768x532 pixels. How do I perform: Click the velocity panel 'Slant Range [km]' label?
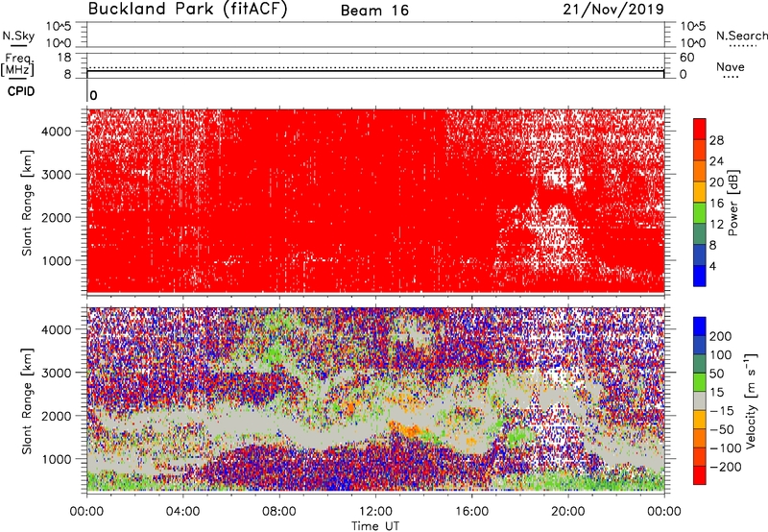(x=27, y=401)
